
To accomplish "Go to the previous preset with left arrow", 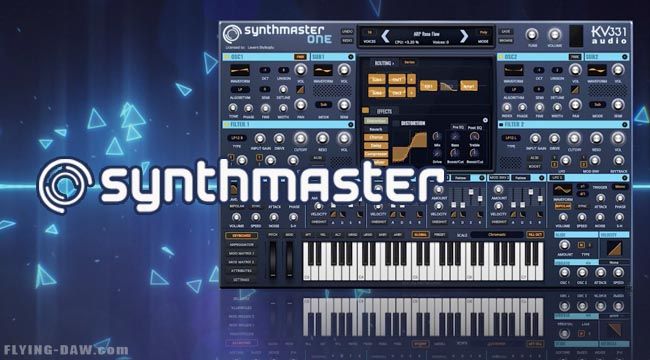I will (385, 36).
